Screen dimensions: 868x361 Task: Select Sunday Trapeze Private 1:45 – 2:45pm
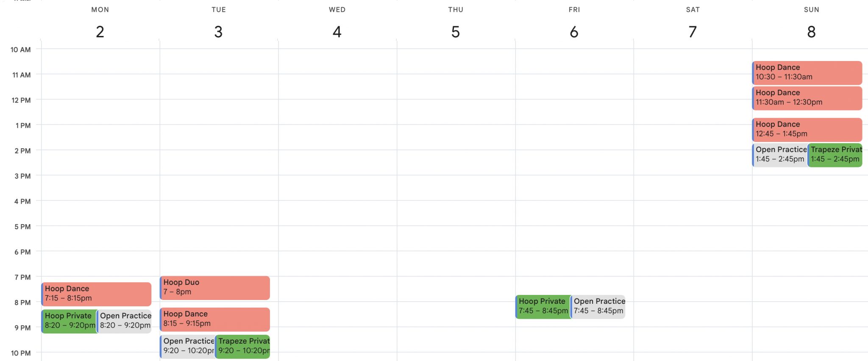point(835,155)
